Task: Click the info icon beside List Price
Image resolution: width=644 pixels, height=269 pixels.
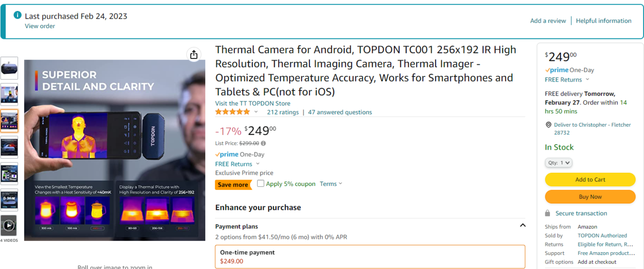Action: pos(263,144)
